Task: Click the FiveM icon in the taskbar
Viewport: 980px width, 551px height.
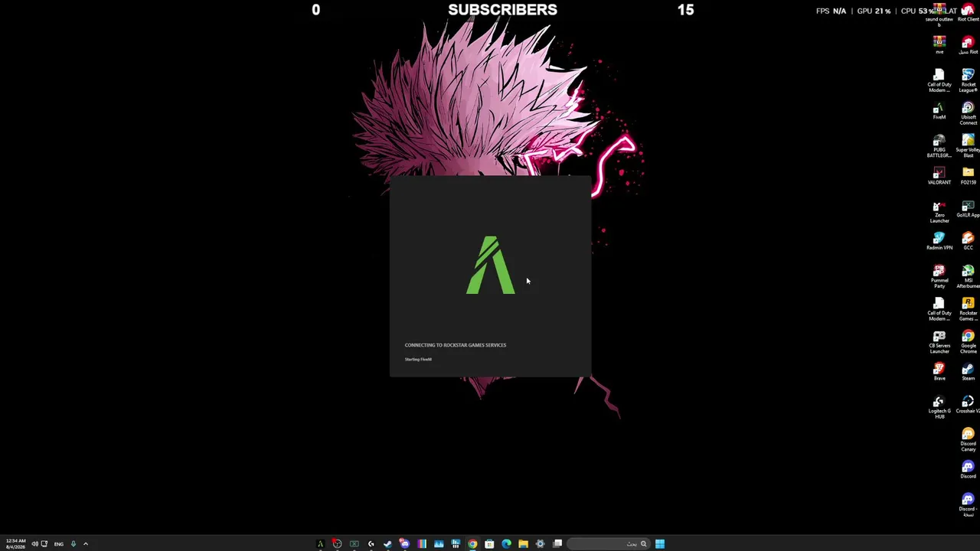Action: point(320,544)
